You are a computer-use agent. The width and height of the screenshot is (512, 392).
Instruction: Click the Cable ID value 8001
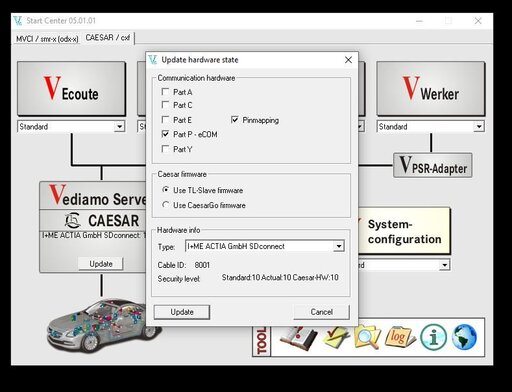202,265
